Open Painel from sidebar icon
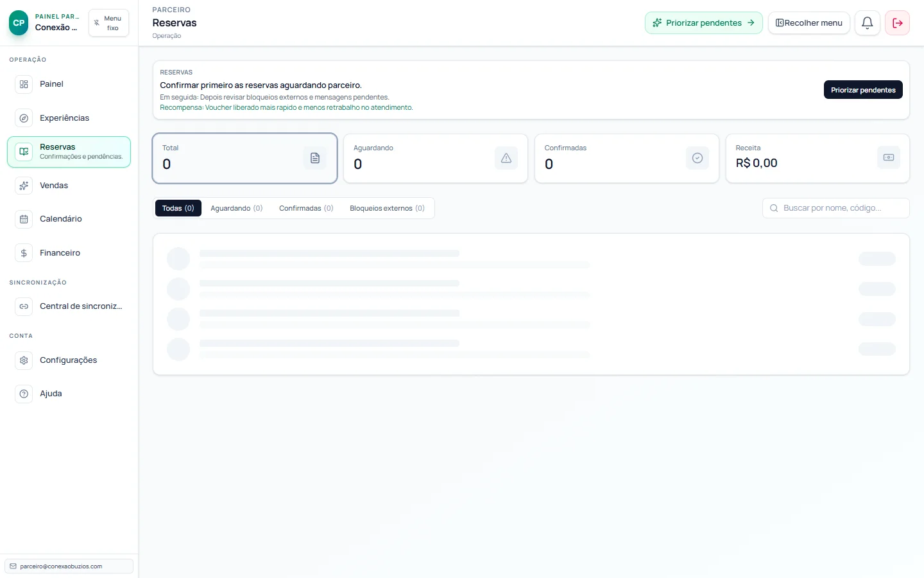The width and height of the screenshot is (924, 578). coord(24,84)
